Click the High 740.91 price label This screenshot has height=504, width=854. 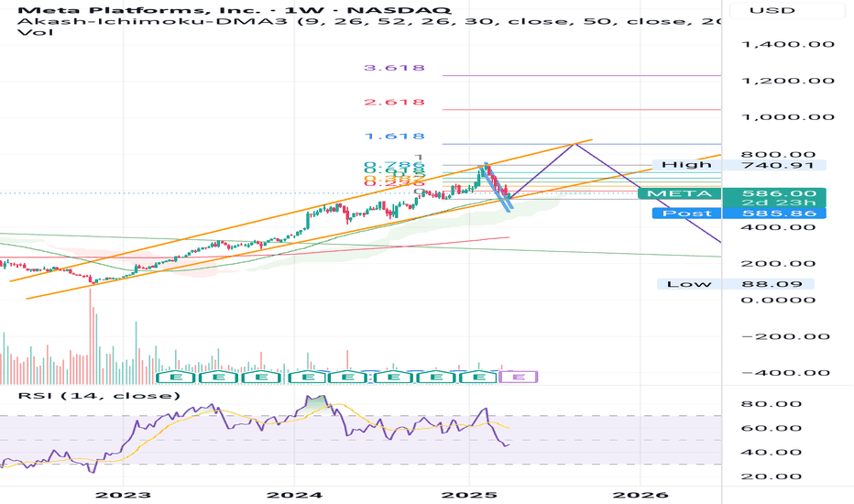click(739, 165)
